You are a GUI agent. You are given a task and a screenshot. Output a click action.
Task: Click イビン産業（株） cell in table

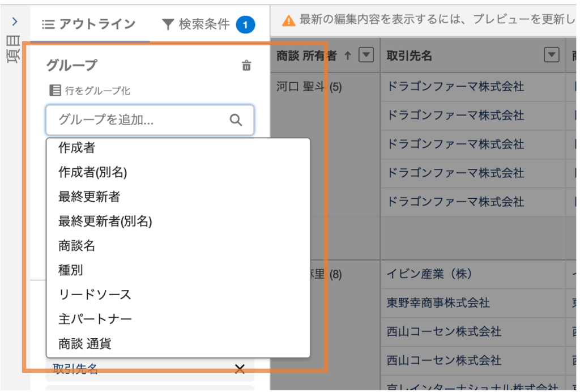tap(429, 274)
